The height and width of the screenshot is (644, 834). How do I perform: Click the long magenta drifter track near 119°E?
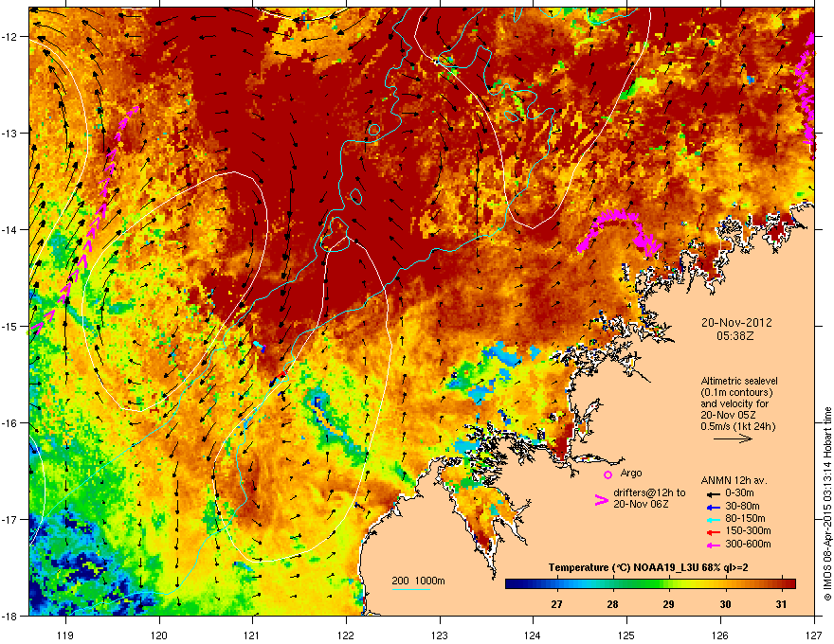[83, 220]
